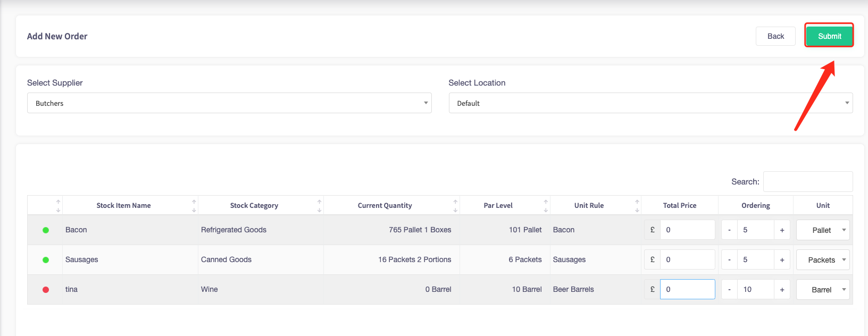Click the Unit column header
868x336 pixels.
point(823,206)
